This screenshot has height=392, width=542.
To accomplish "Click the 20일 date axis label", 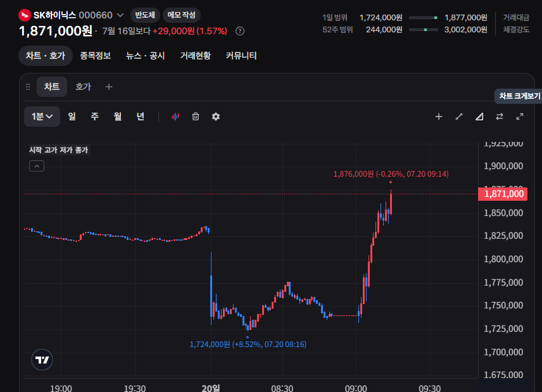I will (211, 388).
